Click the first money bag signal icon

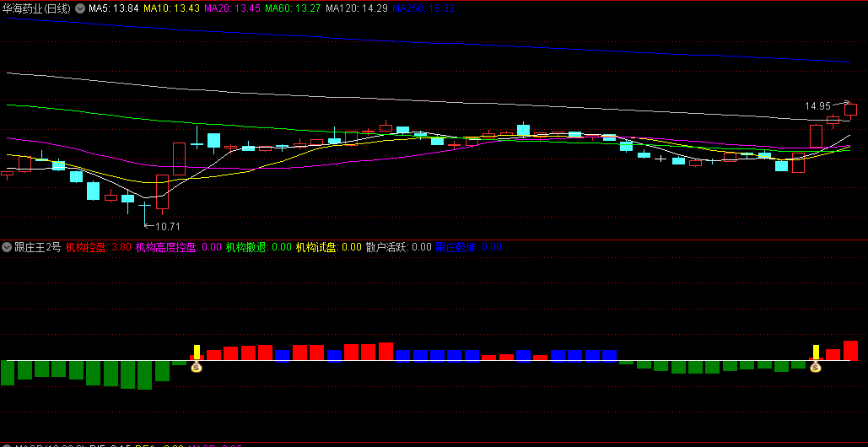coord(197,366)
